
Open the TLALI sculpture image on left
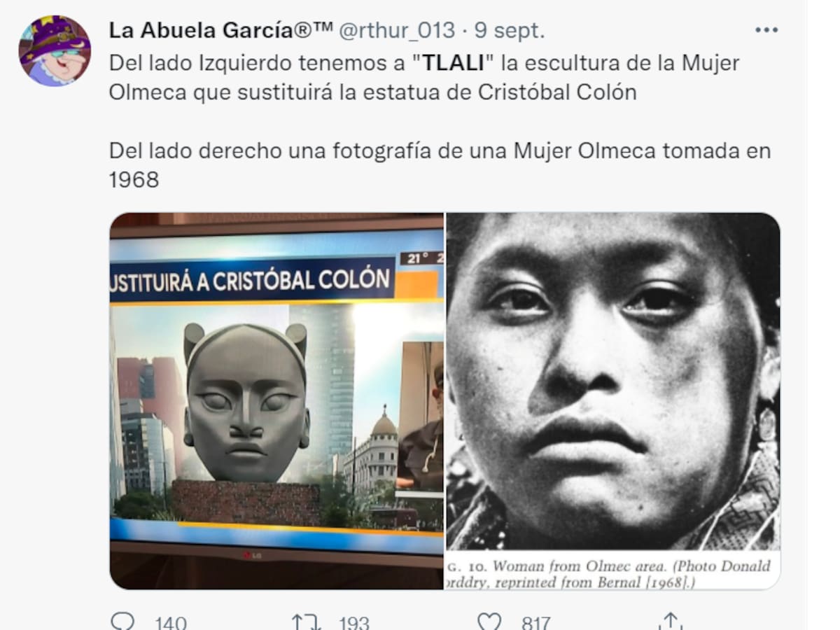[x=276, y=401]
